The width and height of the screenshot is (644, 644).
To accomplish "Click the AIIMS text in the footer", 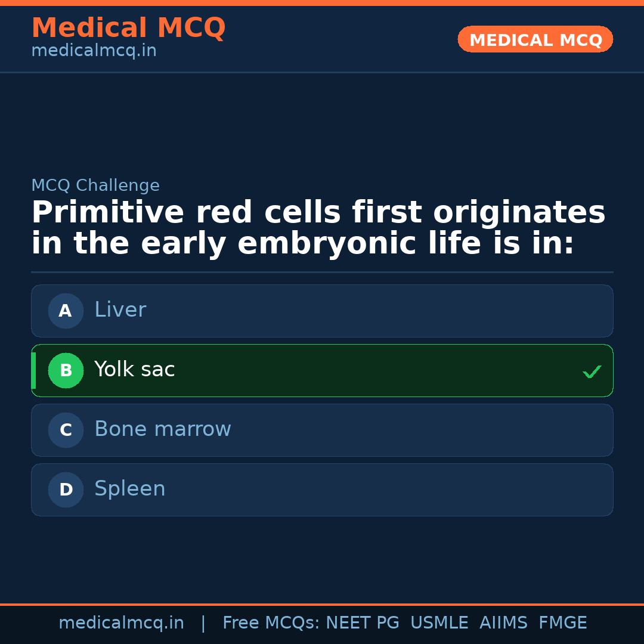I will coord(503,623).
